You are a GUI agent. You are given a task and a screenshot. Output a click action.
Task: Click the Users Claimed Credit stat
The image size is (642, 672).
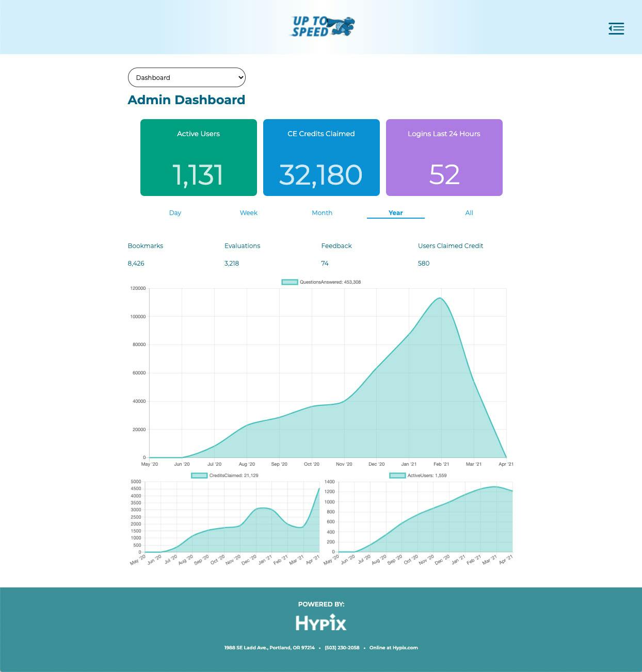click(451, 246)
